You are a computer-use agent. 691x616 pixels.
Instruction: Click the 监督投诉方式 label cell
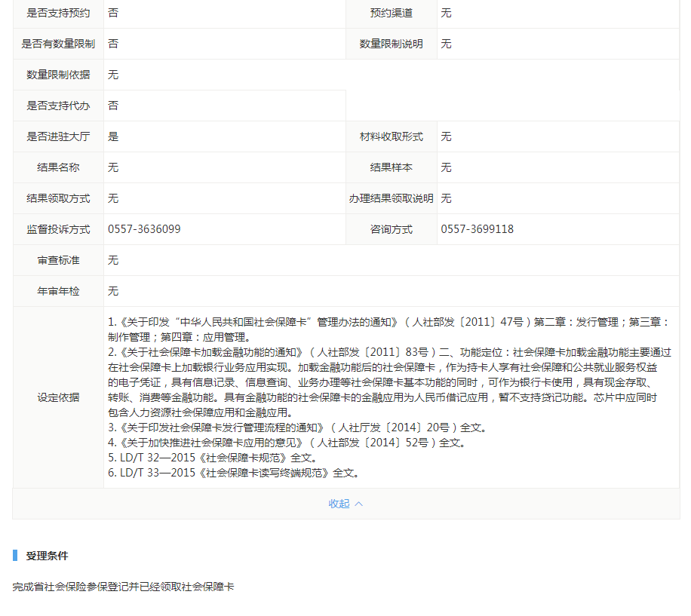pyautogui.click(x=58, y=229)
